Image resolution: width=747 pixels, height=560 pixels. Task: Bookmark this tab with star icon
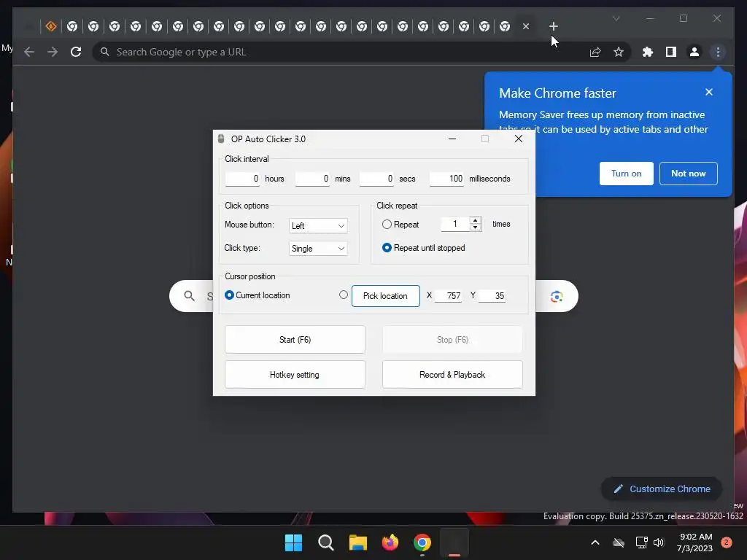(x=619, y=52)
